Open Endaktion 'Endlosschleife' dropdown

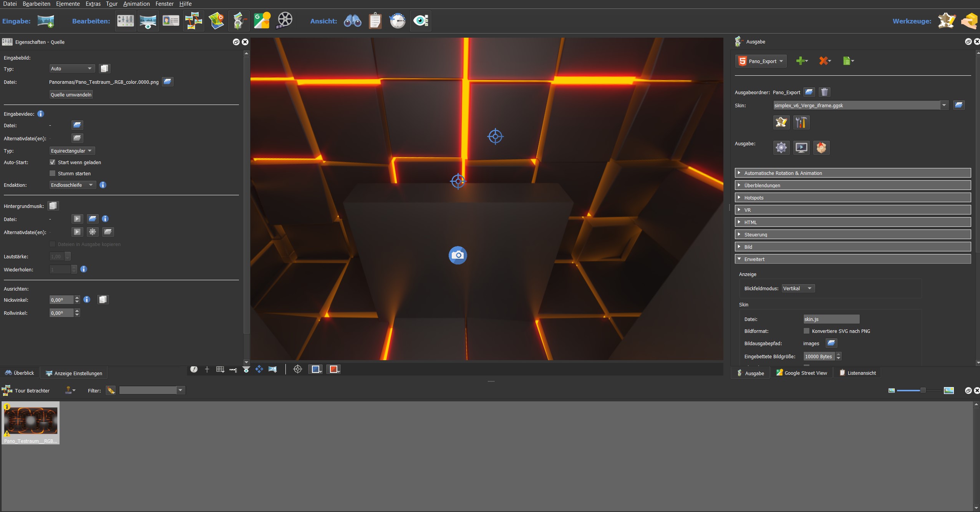[73, 185]
